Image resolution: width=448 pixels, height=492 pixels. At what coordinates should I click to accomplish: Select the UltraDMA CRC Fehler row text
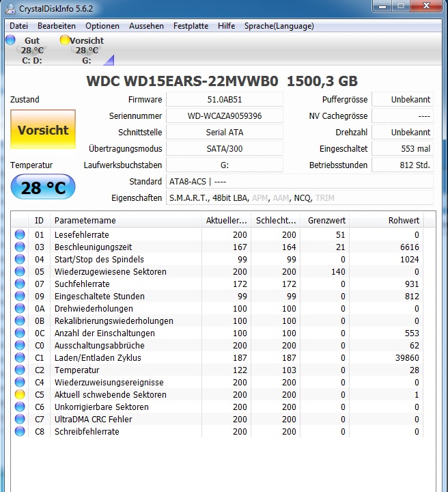93,419
